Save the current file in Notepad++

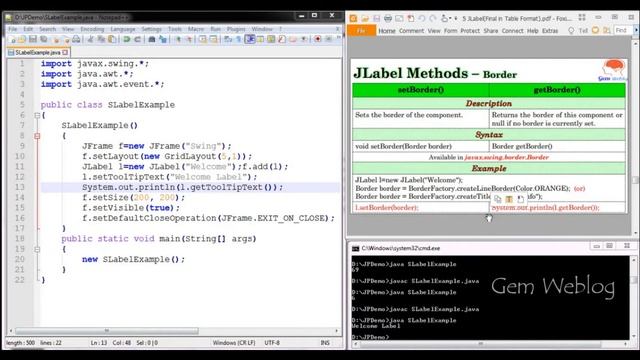[33, 39]
